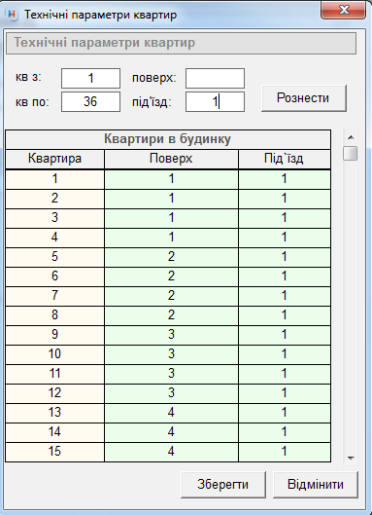The width and height of the screenshot is (372, 515).
Task: Focus the 'кв з' input field
Action: tap(91, 78)
